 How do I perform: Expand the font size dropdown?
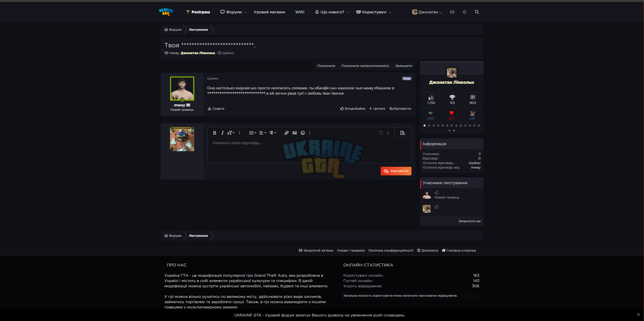(x=231, y=133)
